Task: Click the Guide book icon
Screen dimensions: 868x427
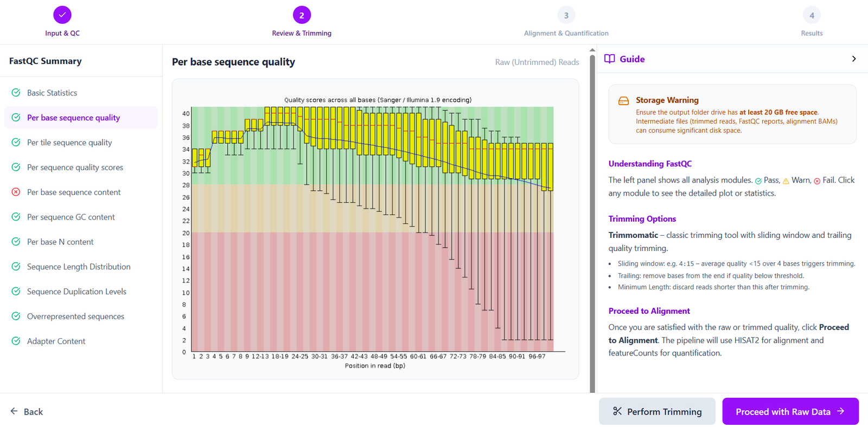Action: coord(610,59)
